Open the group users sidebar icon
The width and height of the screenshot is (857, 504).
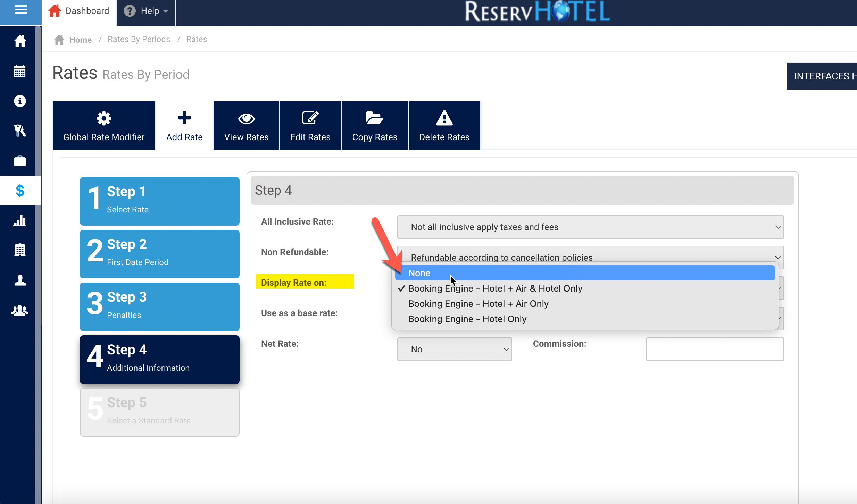tap(20, 310)
